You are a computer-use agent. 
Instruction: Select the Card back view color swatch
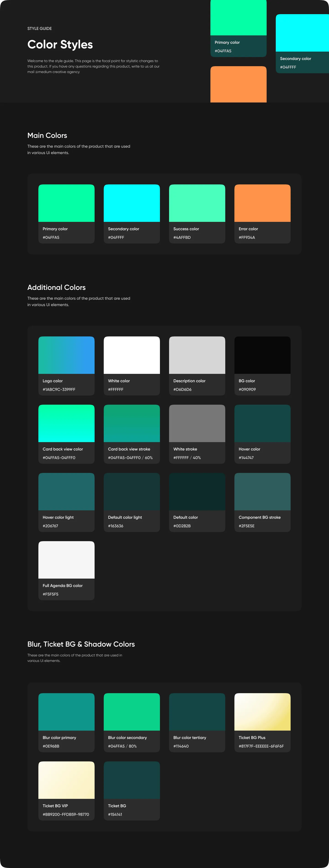pyautogui.click(x=66, y=424)
